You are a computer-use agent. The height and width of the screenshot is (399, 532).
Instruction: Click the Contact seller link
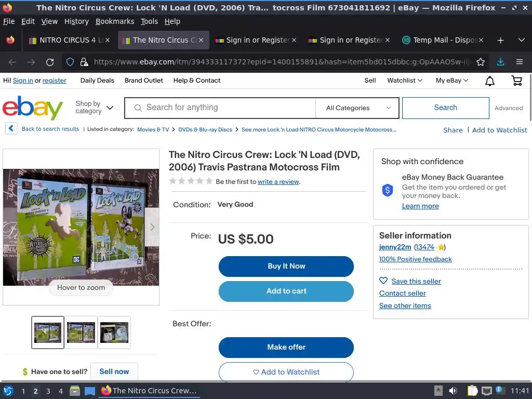pyautogui.click(x=403, y=293)
